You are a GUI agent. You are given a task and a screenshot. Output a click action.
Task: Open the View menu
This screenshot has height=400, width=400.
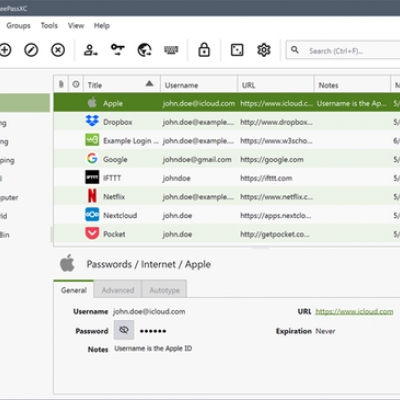76,26
